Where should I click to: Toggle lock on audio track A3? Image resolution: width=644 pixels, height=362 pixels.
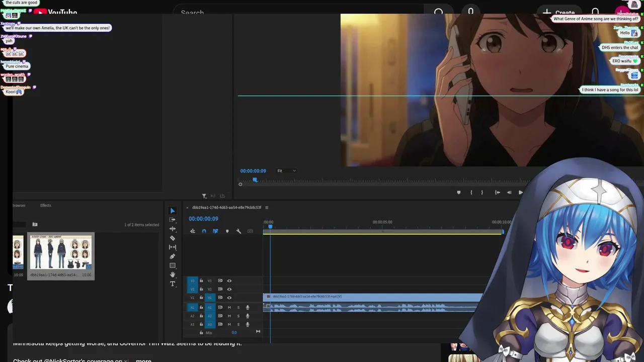(x=201, y=324)
